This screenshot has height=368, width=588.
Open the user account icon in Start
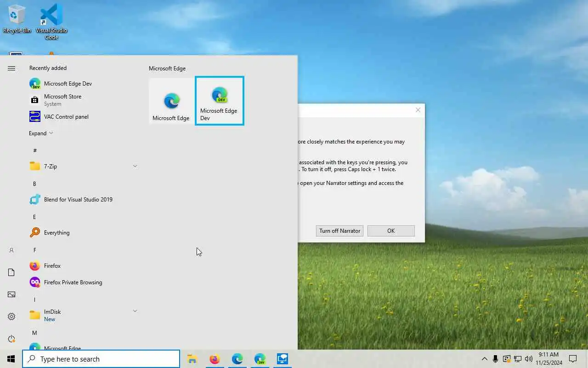(11, 250)
